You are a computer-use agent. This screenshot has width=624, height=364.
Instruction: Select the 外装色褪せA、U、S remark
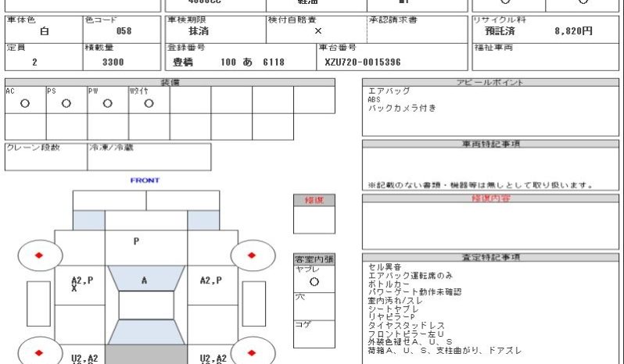411,342
